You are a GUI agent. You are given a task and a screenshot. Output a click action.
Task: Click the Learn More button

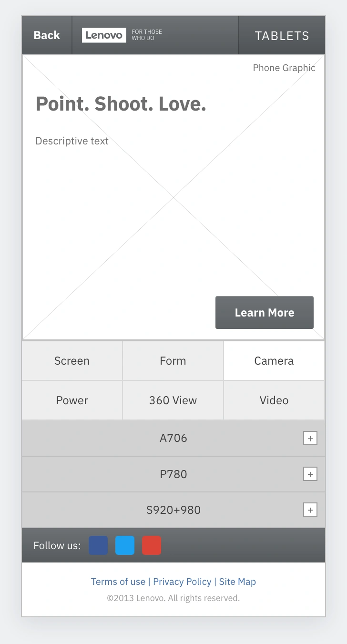click(265, 312)
